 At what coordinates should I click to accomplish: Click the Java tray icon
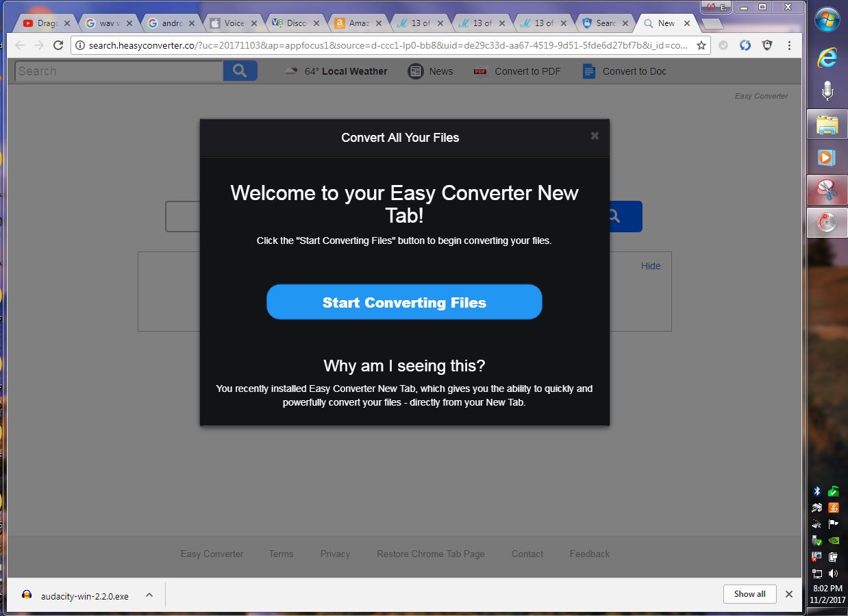coord(834,508)
